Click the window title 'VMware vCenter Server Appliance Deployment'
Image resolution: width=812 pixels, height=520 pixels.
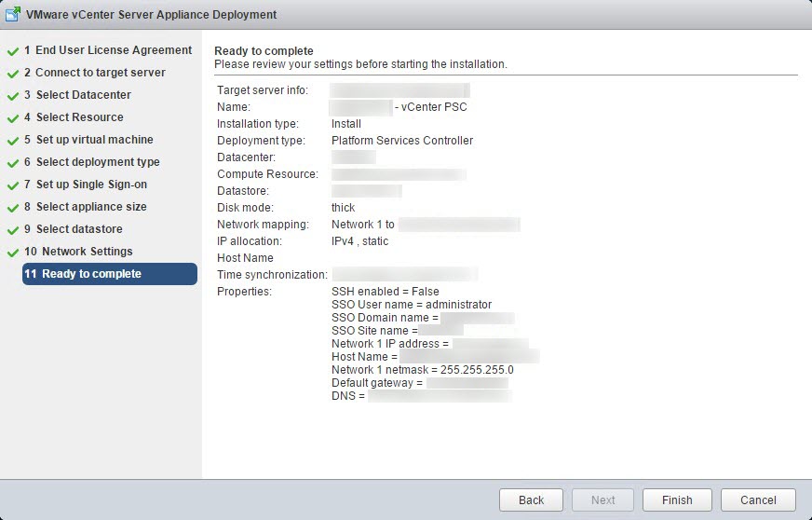coord(151,15)
